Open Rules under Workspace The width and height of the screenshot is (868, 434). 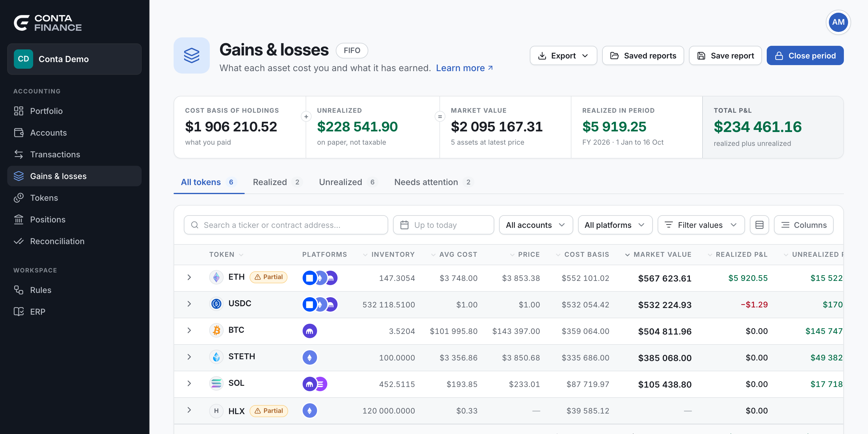click(74, 290)
